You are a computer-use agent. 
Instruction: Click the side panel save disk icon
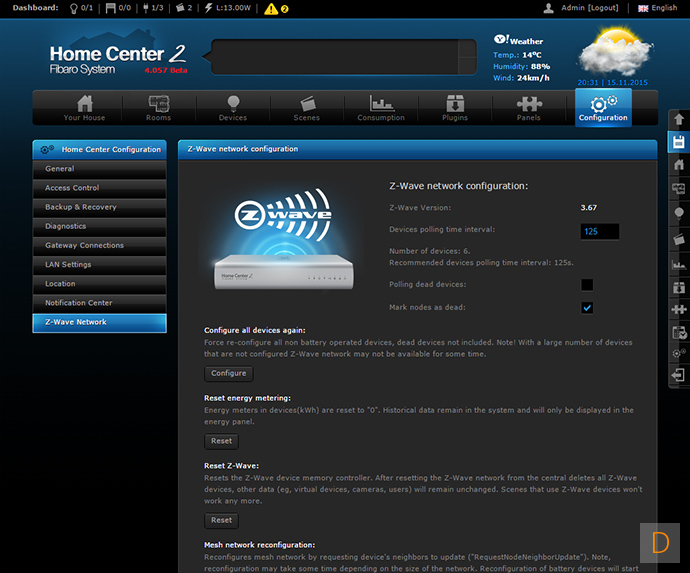[x=679, y=142]
